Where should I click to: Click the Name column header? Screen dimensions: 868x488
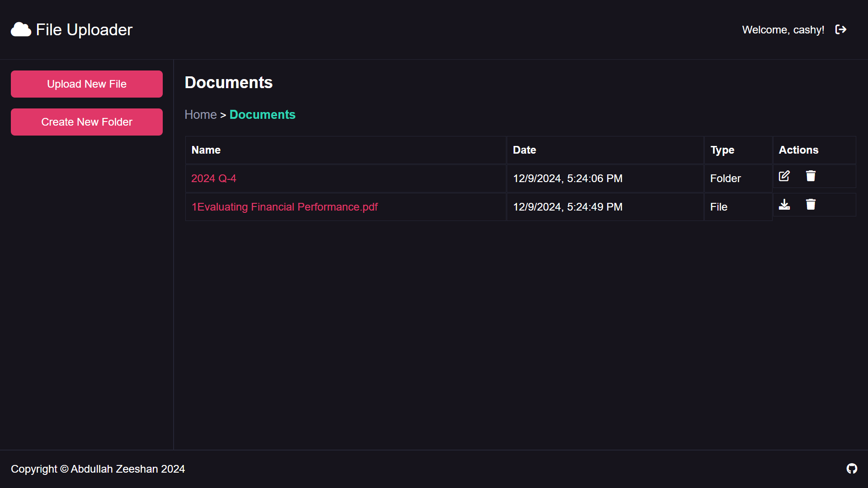(206, 150)
